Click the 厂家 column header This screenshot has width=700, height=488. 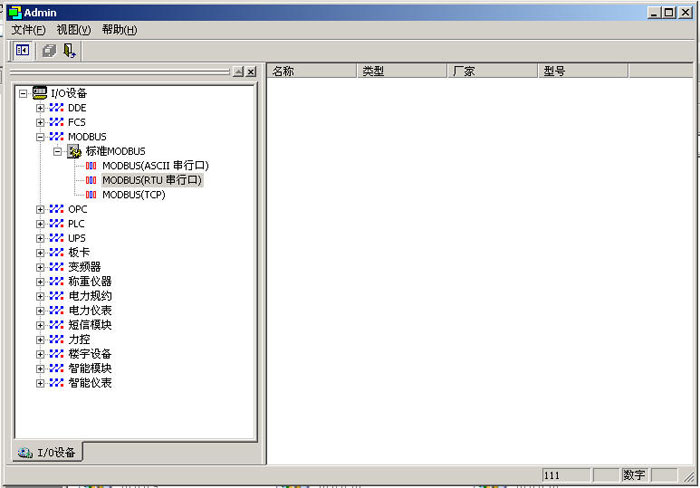point(492,71)
